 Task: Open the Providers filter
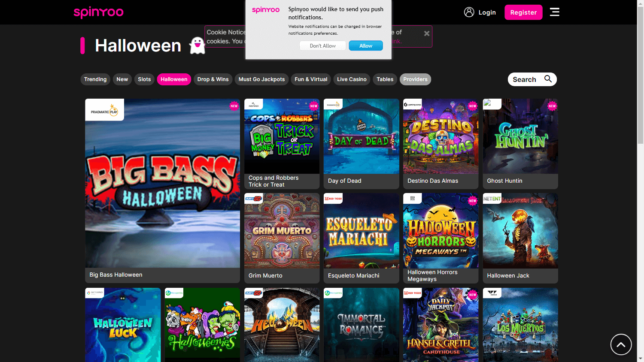click(415, 79)
